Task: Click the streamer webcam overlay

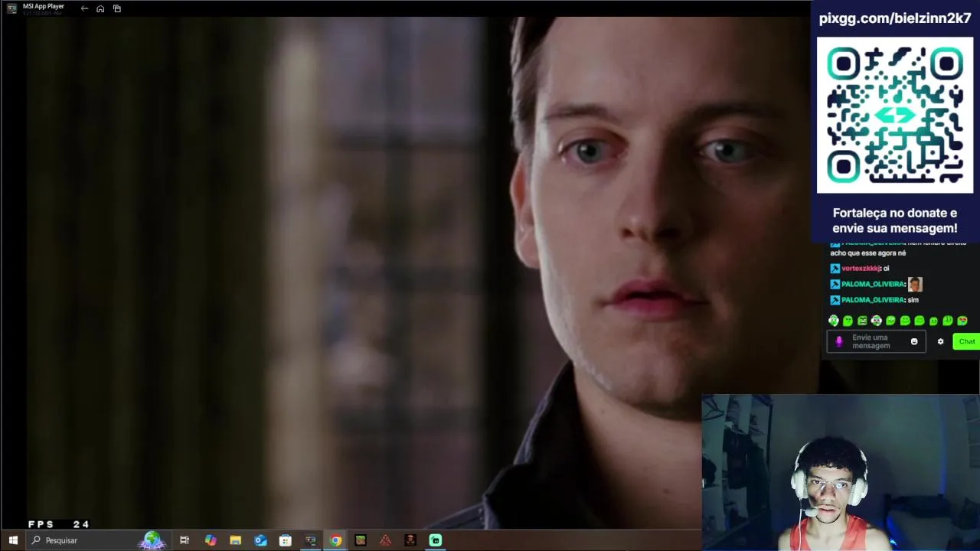Action: 841,472
